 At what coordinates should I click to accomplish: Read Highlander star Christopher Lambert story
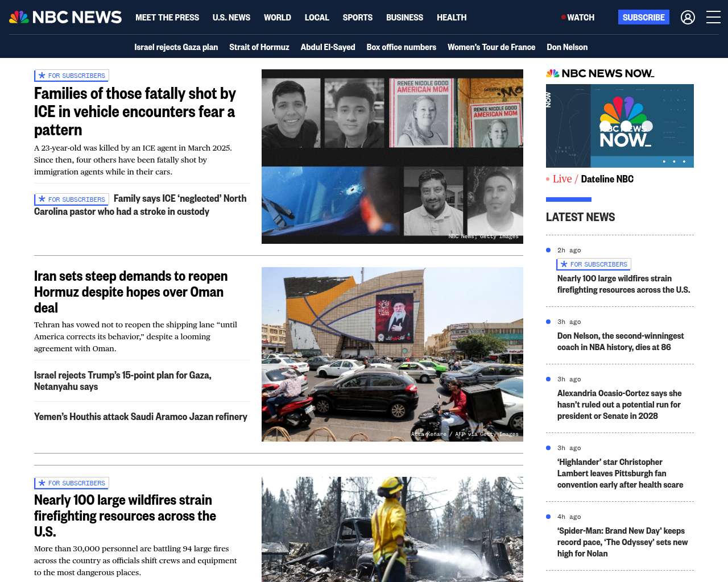(620, 473)
